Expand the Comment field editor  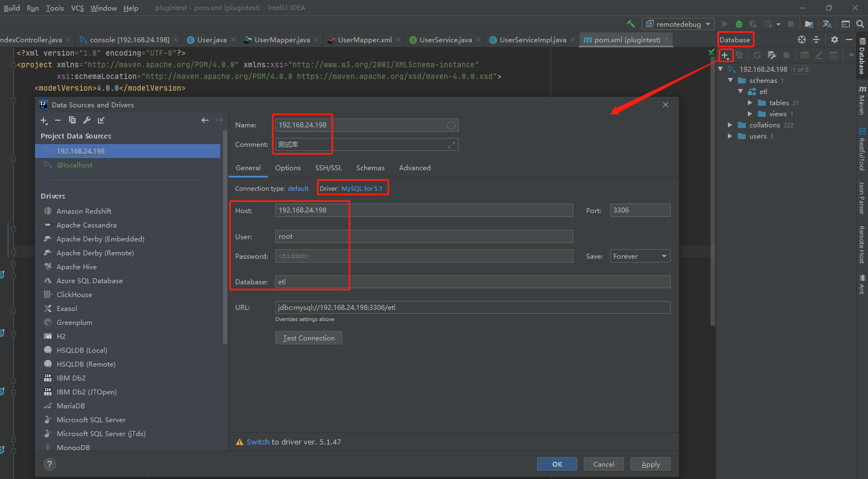pos(452,145)
